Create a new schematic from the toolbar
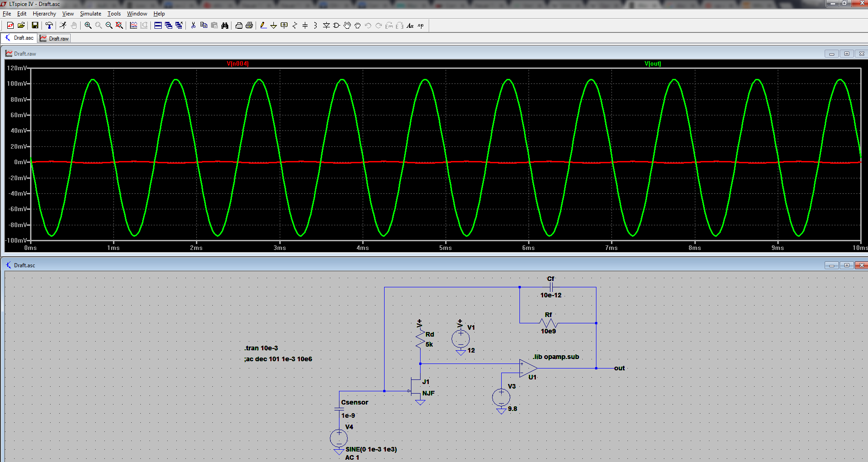This screenshot has height=462, width=868. (10, 26)
